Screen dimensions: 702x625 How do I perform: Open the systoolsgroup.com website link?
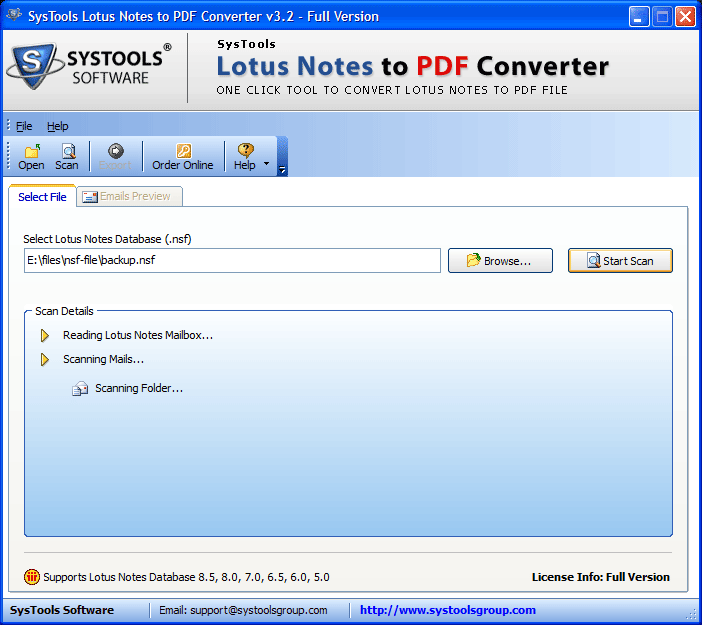448,610
